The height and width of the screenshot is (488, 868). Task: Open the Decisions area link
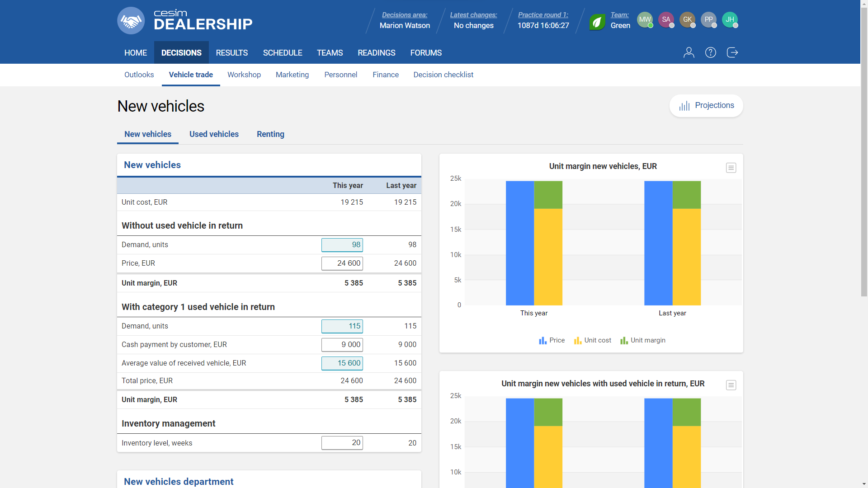(x=405, y=15)
